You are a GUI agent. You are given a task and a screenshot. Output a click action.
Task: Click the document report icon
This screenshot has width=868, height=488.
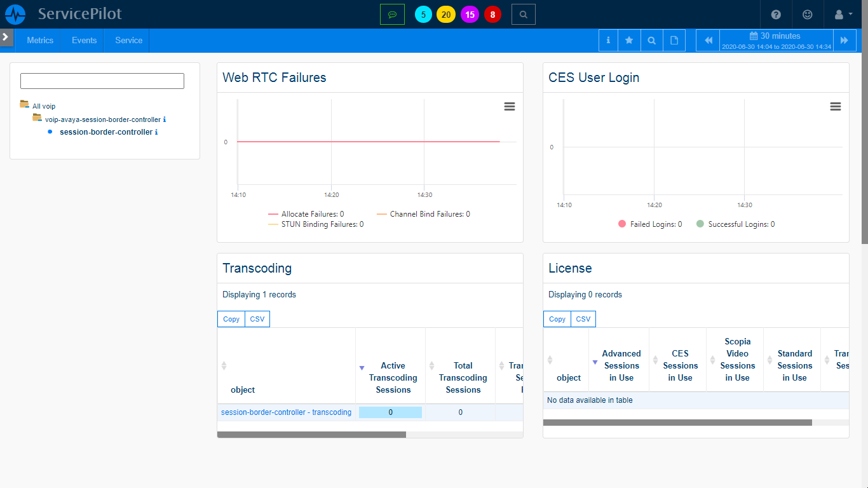(674, 40)
